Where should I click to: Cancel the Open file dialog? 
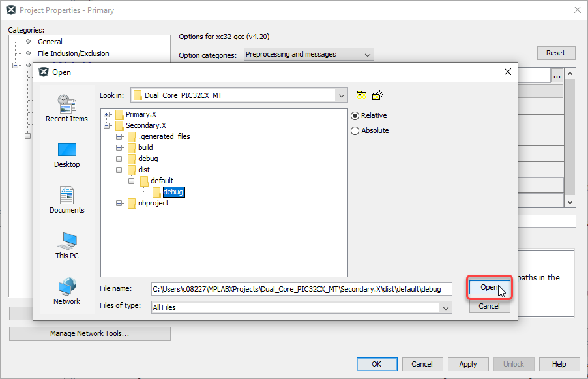490,306
